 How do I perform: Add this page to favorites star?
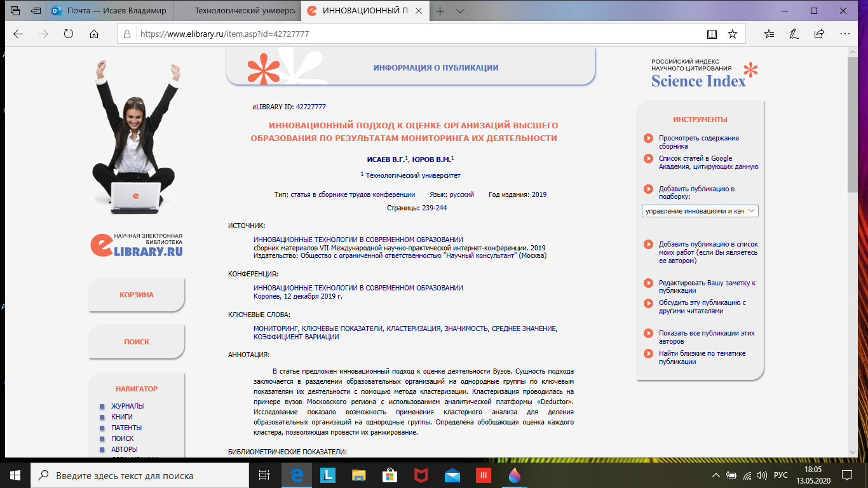point(733,34)
